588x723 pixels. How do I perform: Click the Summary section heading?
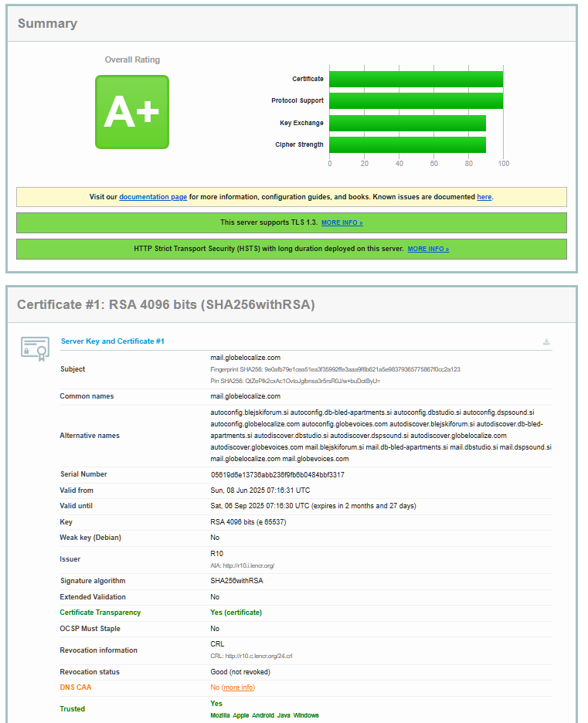(x=47, y=23)
